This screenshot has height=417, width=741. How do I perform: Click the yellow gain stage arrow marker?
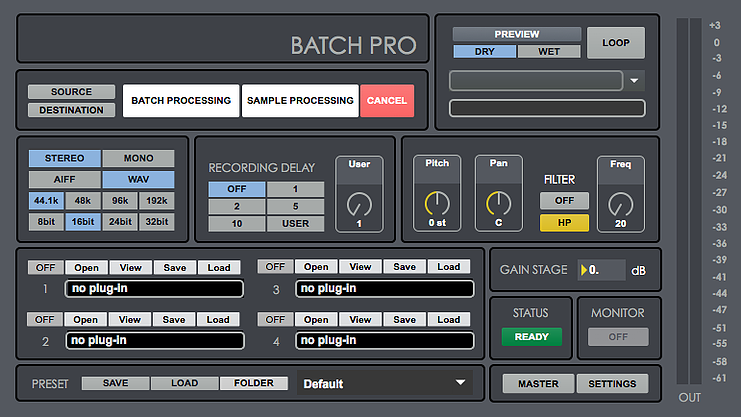[x=583, y=270]
